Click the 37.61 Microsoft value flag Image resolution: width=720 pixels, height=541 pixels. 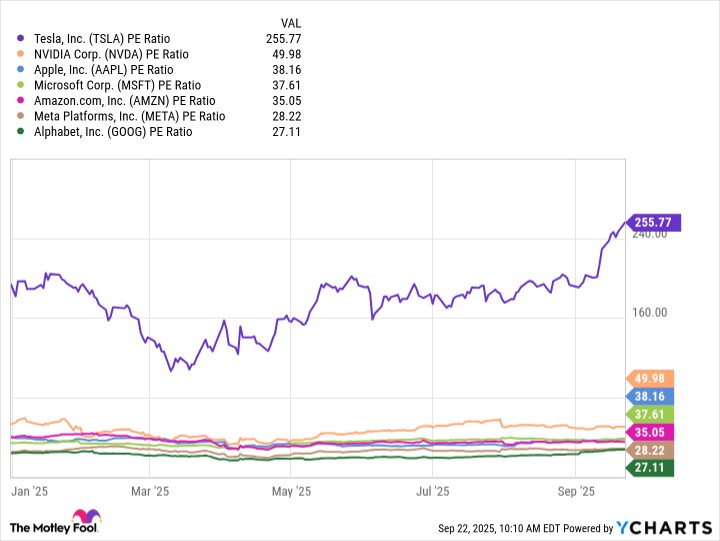click(x=651, y=414)
